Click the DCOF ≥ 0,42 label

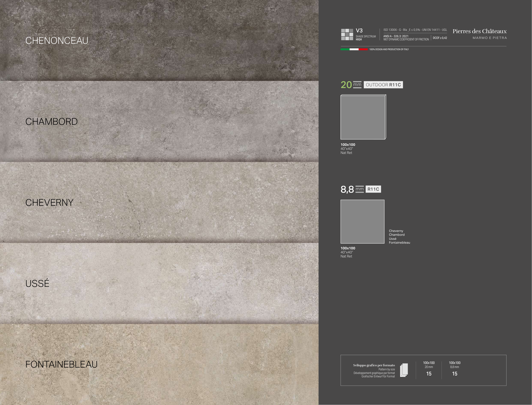point(440,38)
